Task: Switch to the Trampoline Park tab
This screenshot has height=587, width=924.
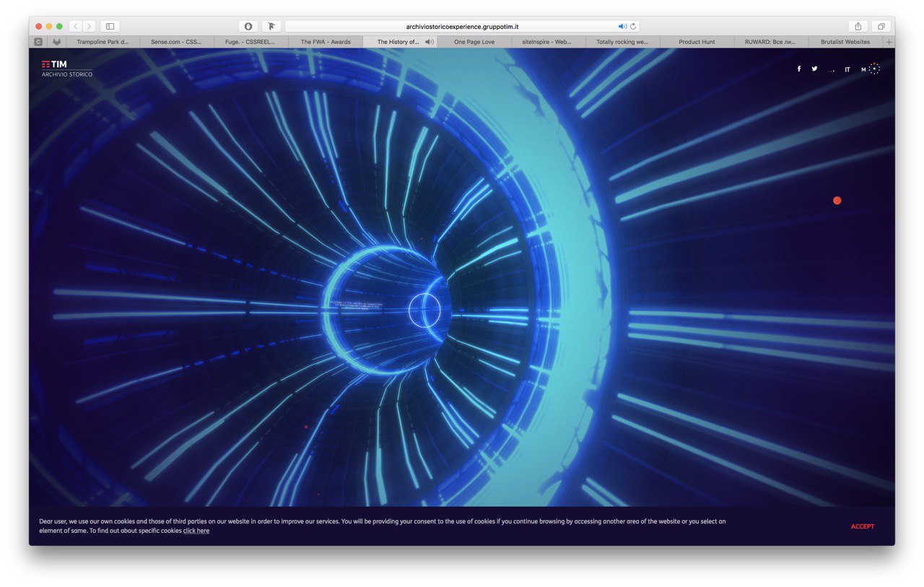Action: click(x=103, y=42)
